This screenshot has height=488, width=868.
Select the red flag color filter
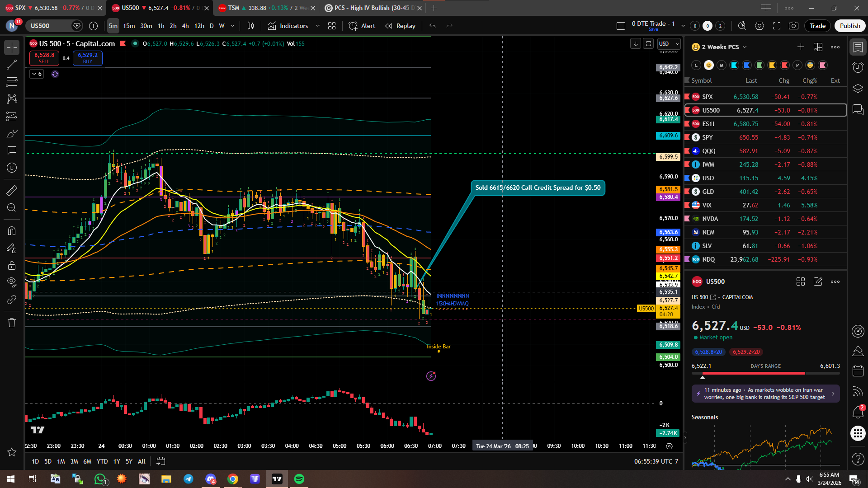coord(785,65)
